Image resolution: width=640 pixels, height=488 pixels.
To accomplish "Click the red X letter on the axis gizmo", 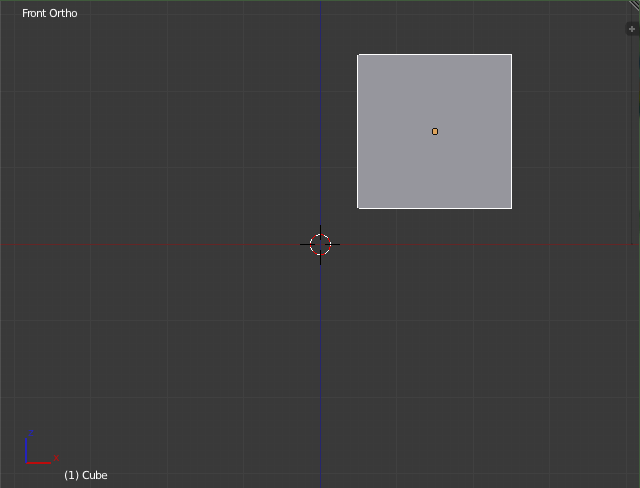I will [x=56, y=459].
